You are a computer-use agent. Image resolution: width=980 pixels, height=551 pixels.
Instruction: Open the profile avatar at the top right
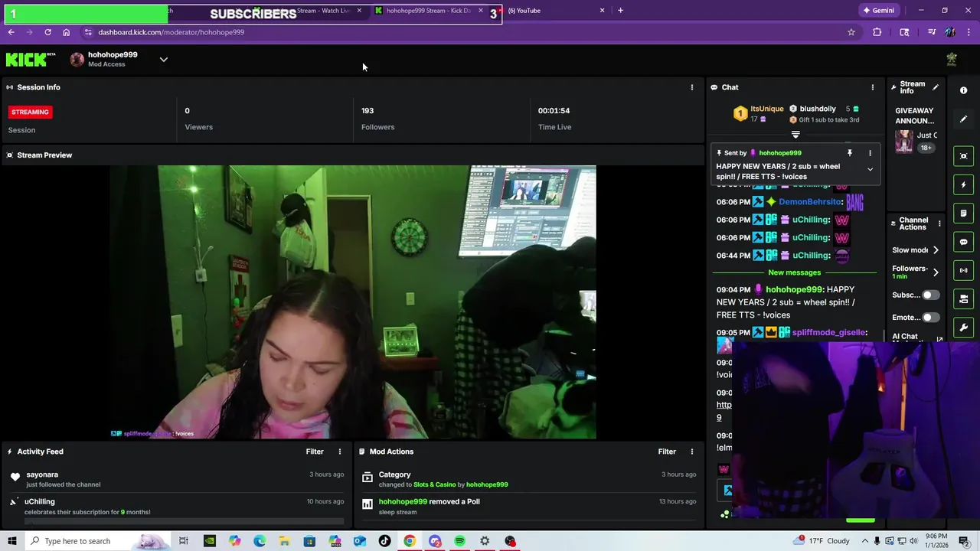point(952,59)
